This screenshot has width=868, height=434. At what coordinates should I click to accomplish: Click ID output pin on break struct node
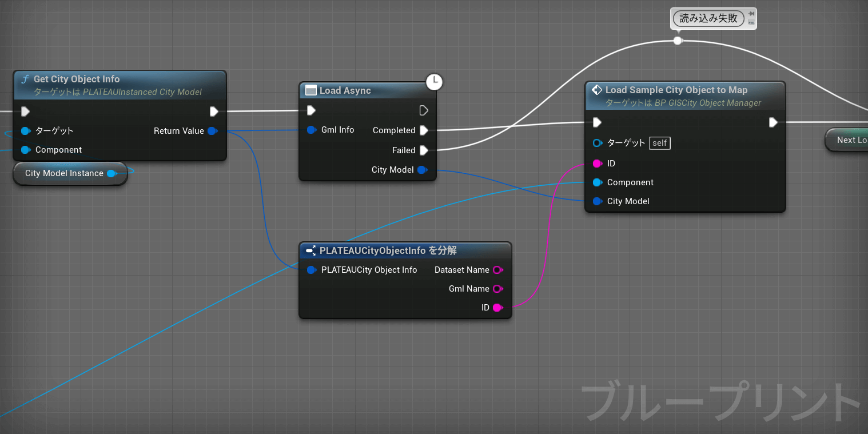(x=497, y=308)
